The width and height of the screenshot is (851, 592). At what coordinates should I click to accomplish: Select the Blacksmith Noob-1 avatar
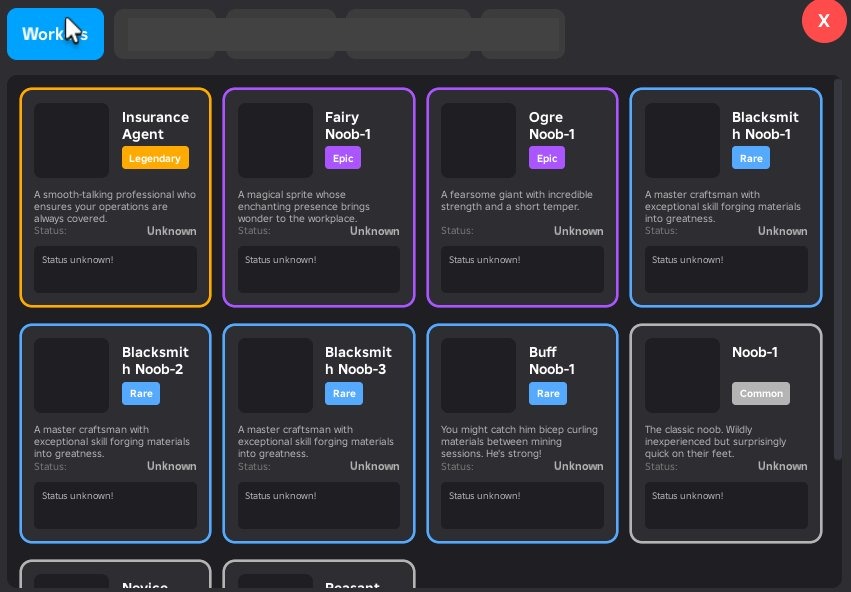tap(682, 141)
